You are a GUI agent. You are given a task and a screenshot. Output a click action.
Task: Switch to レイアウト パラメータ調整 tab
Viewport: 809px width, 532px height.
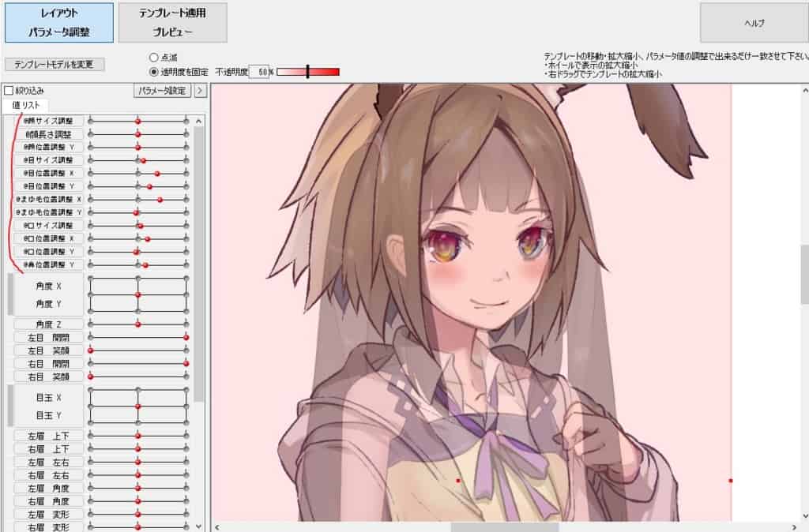pos(58,23)
